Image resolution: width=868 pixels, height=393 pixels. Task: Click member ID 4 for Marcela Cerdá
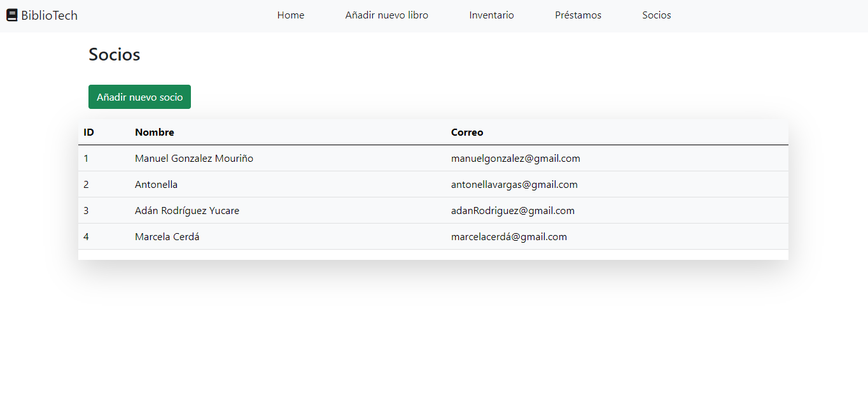click(86, 236)
